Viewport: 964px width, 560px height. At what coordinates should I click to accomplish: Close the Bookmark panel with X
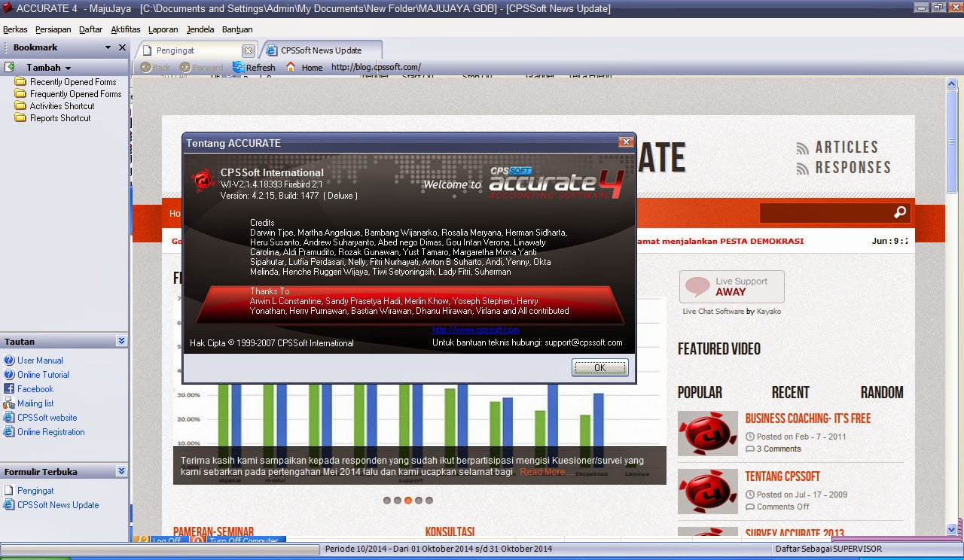[x=123, y=47]
